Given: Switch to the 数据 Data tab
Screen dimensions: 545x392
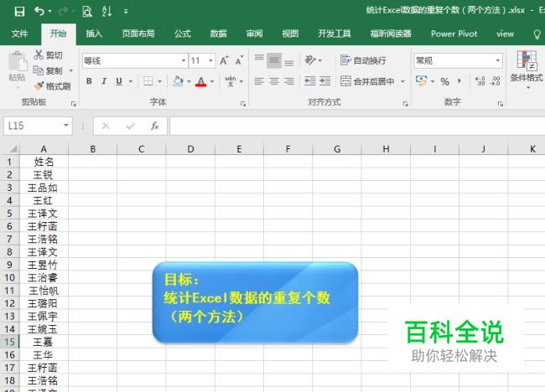Looking at the screenshot, I should click(218, 34).
